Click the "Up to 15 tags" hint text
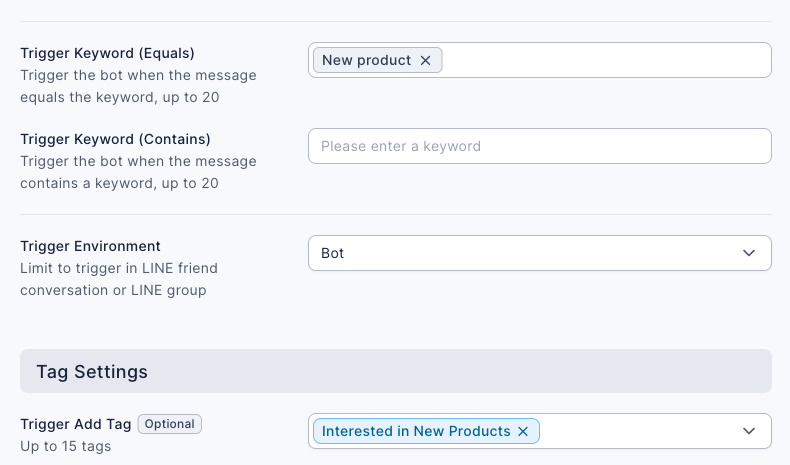Image resolution: width=790 pixels, height=465 pixels. [65, 446]
